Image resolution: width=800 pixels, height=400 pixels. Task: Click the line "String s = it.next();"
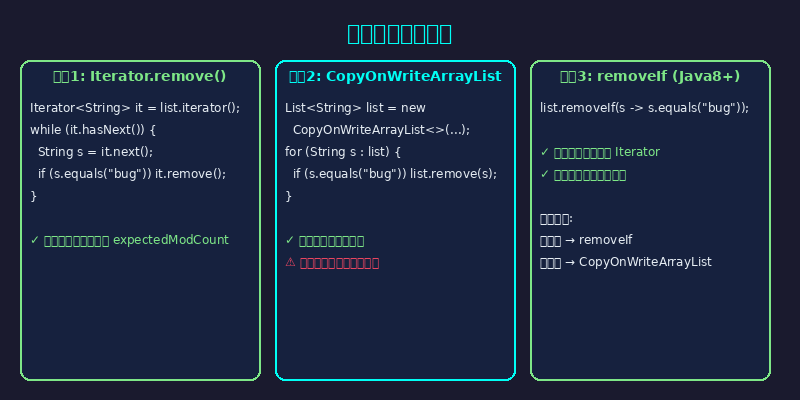(95, 152)
